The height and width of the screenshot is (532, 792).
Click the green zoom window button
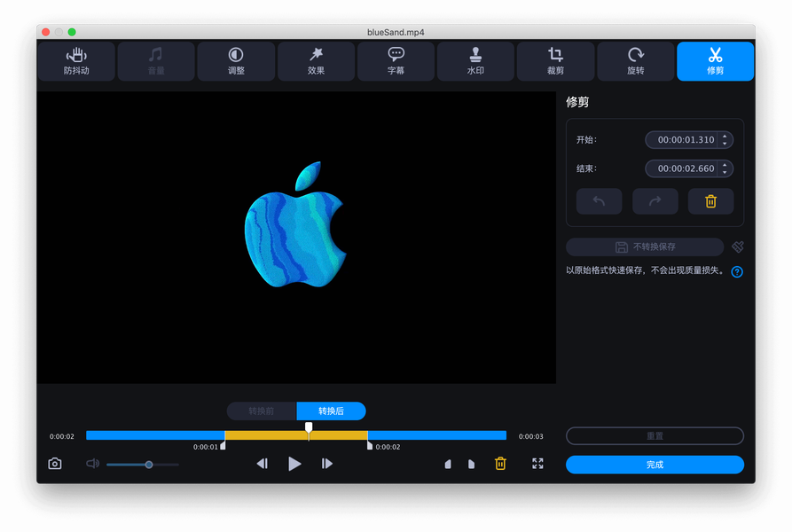click(x=72, y=32)
